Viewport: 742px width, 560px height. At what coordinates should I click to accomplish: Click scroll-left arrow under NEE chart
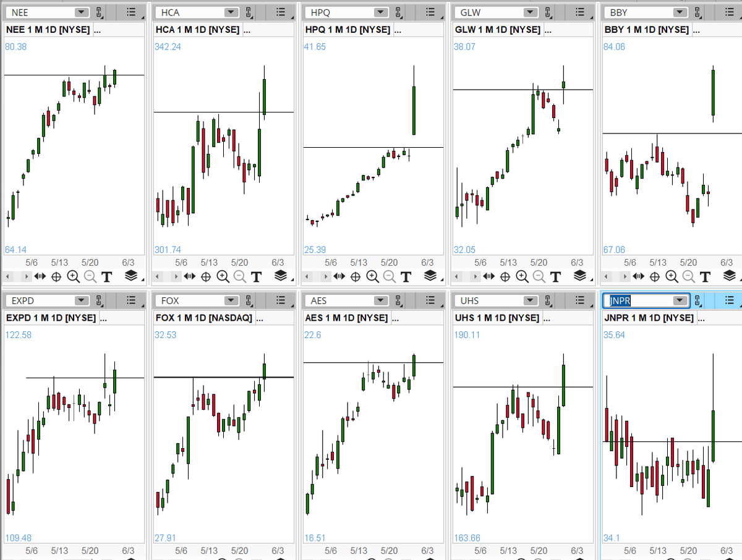tap(7, 276)
